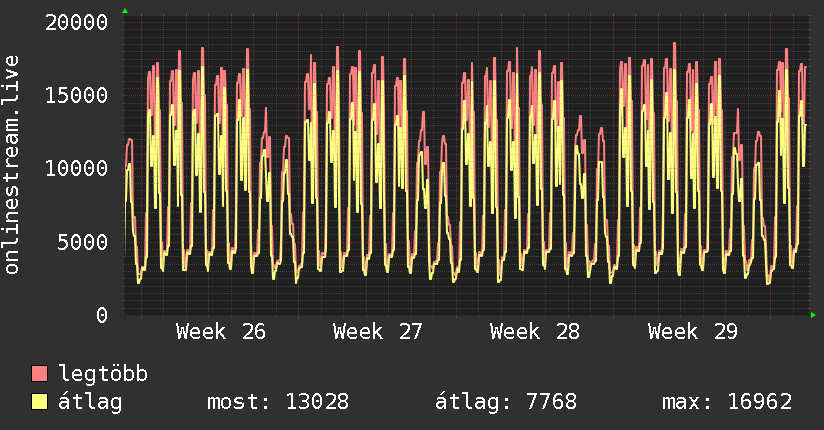Click the highest pink peak in Week 29
824x430 pixels.
click(674, 44)
